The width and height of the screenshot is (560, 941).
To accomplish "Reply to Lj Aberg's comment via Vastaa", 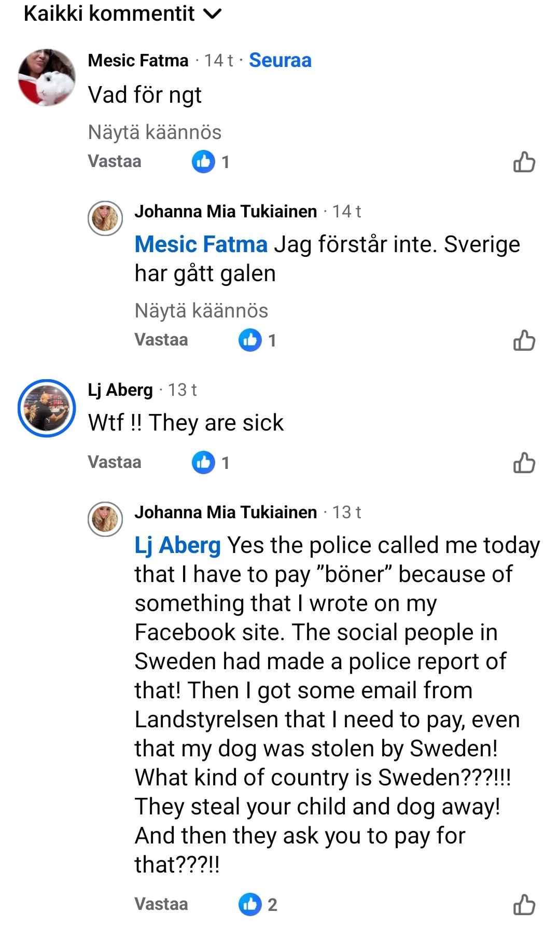I will 115,462.
